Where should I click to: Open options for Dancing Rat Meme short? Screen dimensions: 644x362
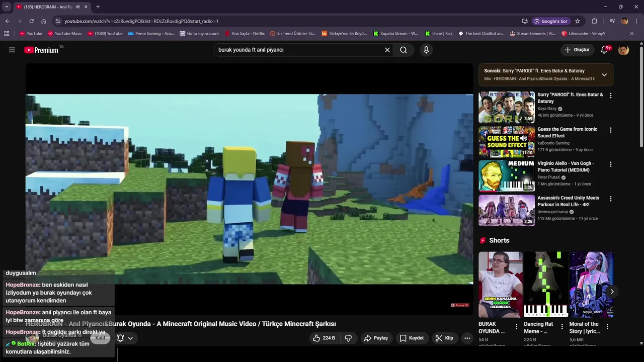[562, 326]
